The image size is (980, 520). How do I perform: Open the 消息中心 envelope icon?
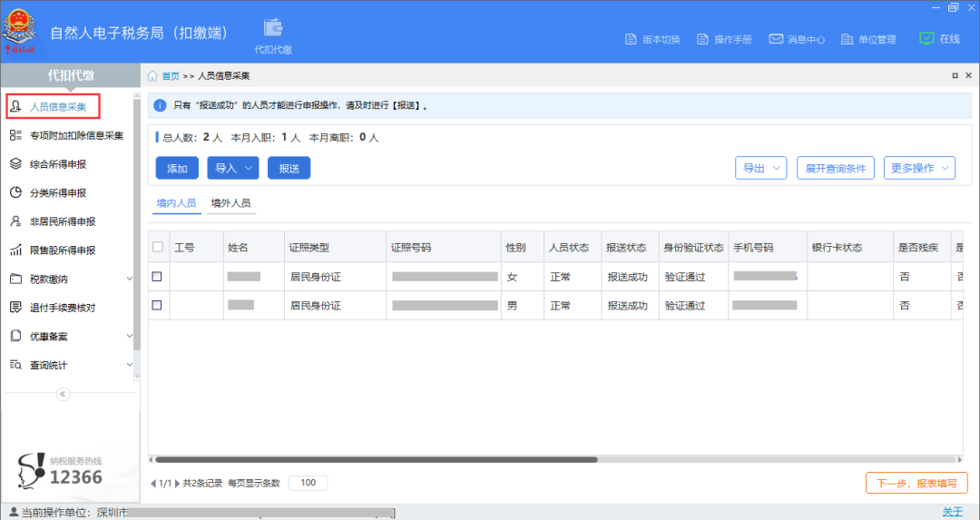776,39
